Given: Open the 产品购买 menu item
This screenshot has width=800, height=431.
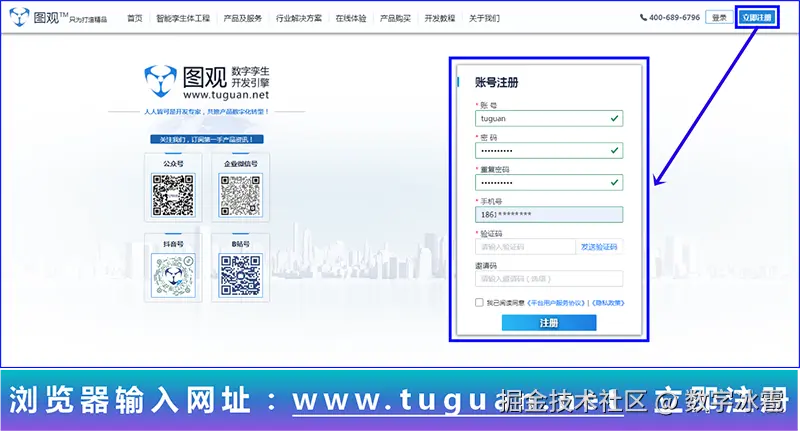Looking at the screenshot, I should click(x=395, y=18).
